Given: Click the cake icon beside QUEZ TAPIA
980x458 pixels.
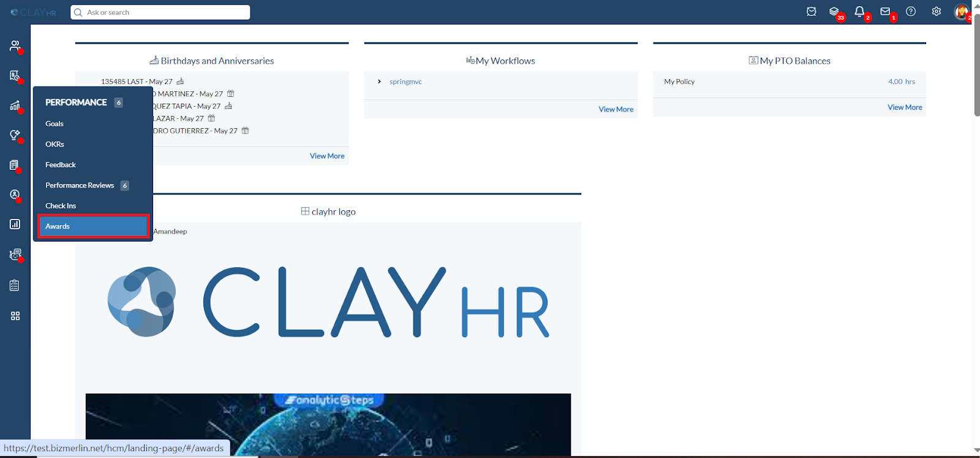Looking at the screenshot, I should [228, 105].
